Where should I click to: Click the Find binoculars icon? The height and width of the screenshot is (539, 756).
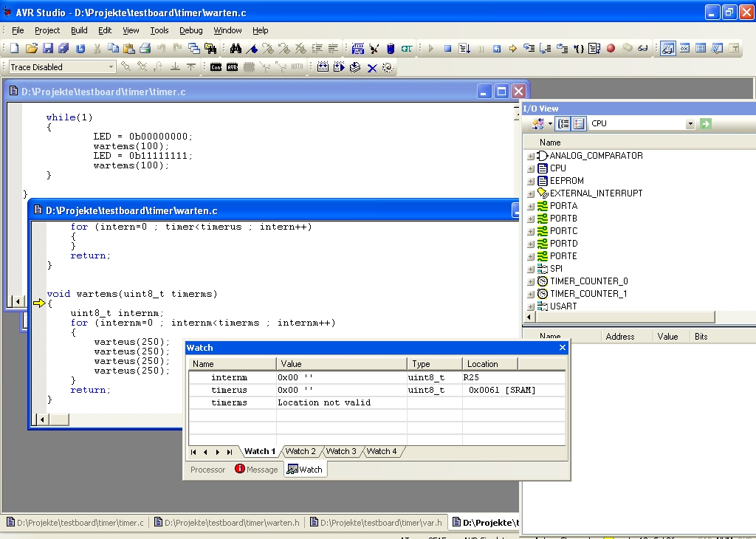click(236, 48)
